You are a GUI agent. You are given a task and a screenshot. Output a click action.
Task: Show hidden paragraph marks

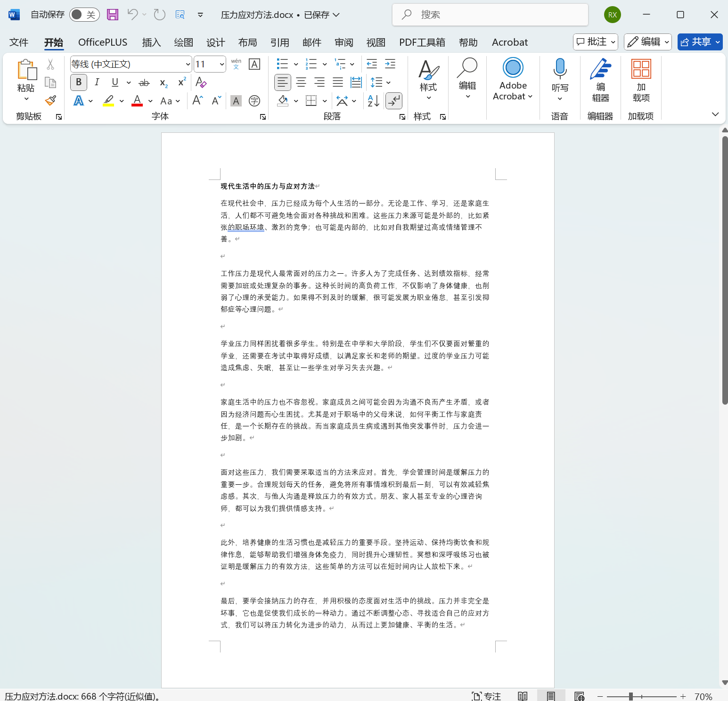point(393,100)
